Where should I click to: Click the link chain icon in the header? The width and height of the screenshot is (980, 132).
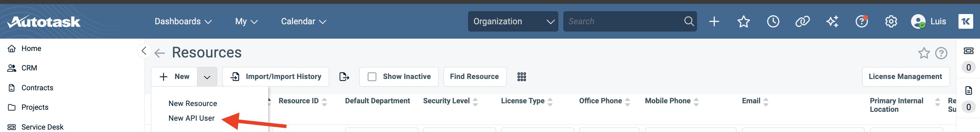(802, 21)
